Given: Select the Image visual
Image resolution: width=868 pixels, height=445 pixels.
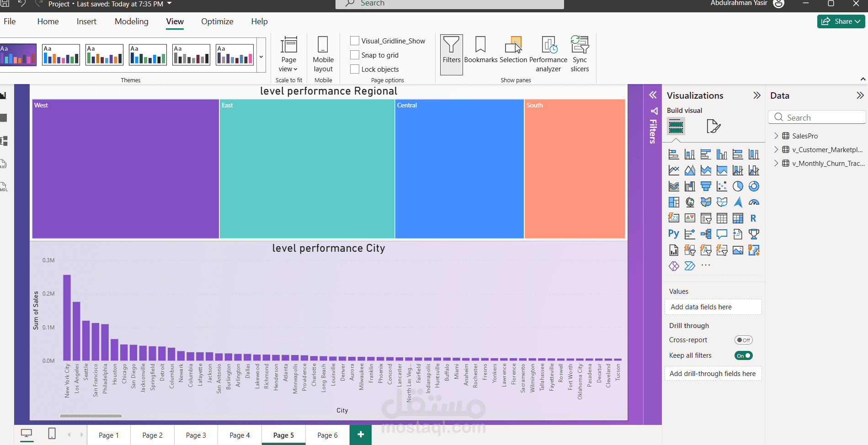Looking at the screenshot, I should pyautogui.click(x=738, y=250).
